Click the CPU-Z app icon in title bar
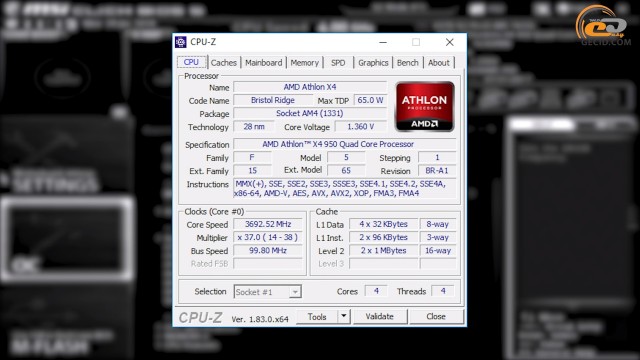640x360 pixels. (x=181, y=42)
